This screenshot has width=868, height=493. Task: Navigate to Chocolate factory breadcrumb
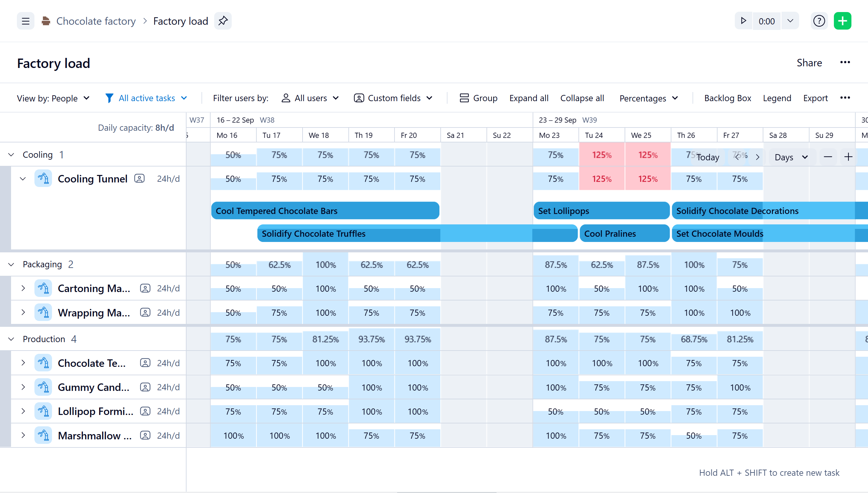coord(96,21)
